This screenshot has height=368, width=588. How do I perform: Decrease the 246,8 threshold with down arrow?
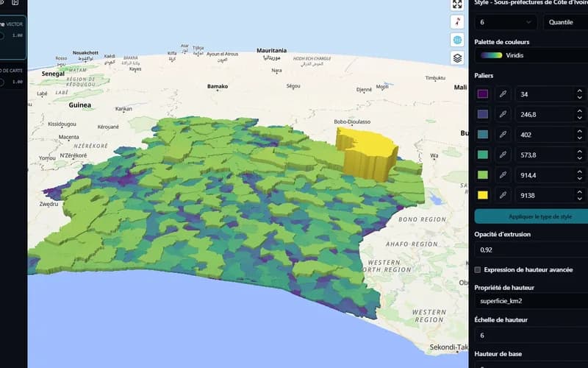pyautogui.click(x=580, y=118)
